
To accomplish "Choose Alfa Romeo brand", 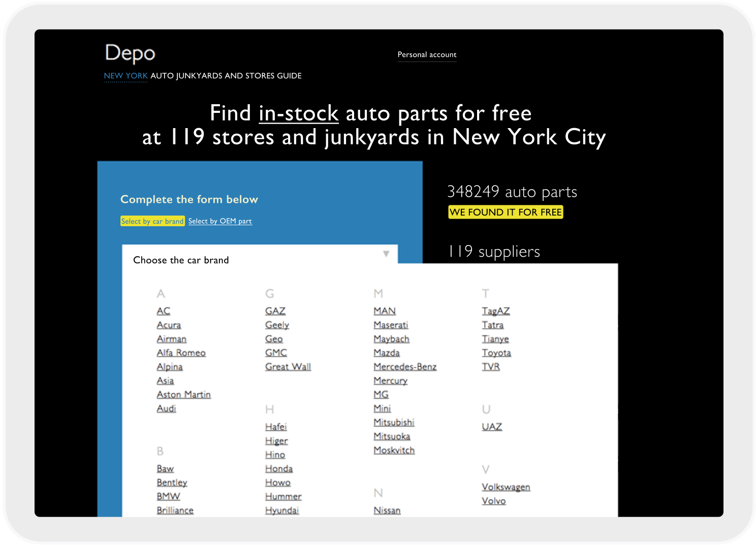I will [x=181, y=353].
